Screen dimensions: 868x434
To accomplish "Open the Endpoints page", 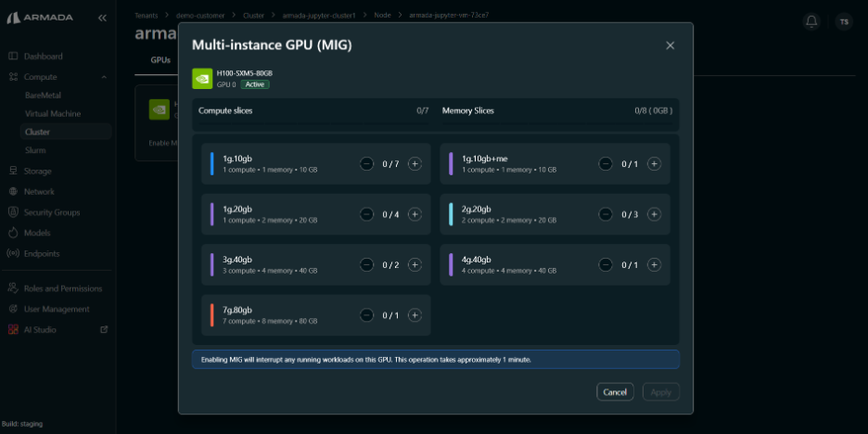I will (x=42, y=253).
